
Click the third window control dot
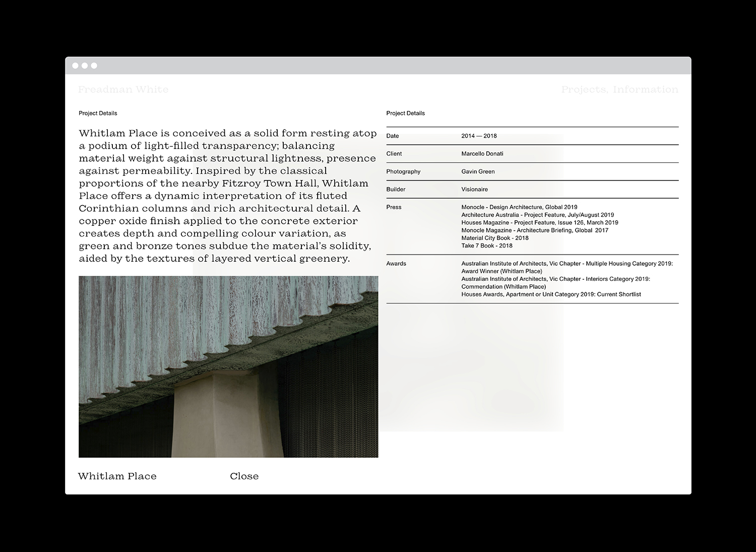pyautogui.click(x=94, y=66)
